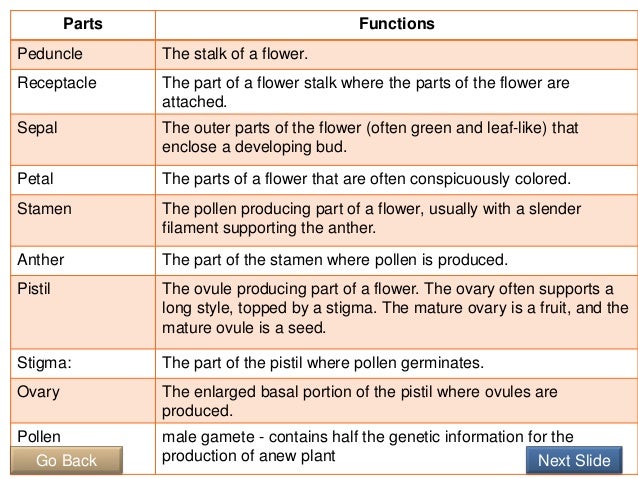638x479 pixels.
Task: Select the Ovary part cell
Action: 83,401
